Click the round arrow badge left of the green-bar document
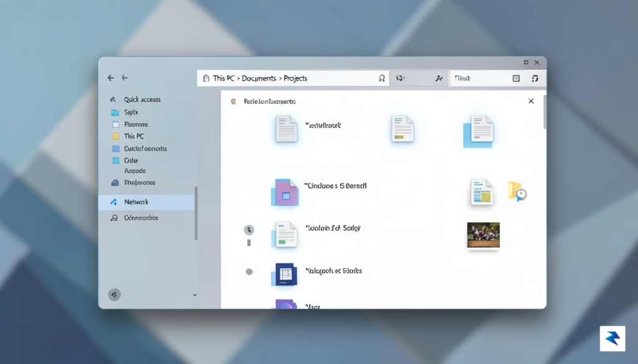This screenshot has height=364, width=638. point(249,230)
